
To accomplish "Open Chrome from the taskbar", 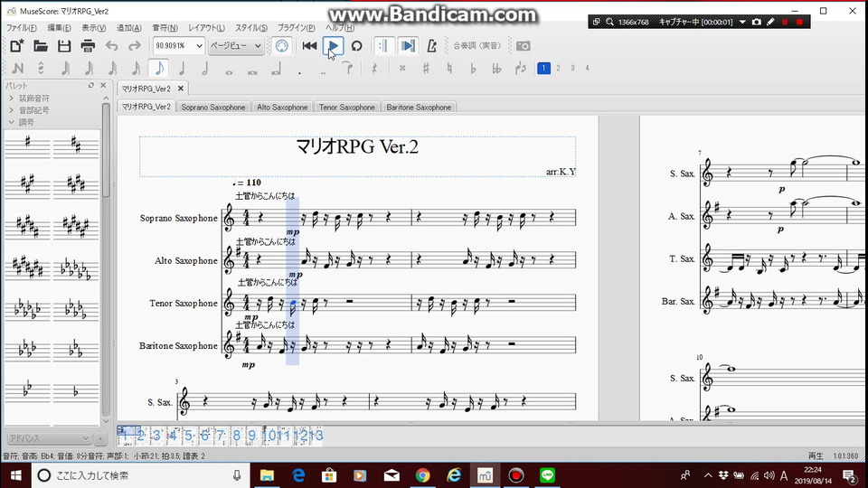I will (x=423, y=475).
